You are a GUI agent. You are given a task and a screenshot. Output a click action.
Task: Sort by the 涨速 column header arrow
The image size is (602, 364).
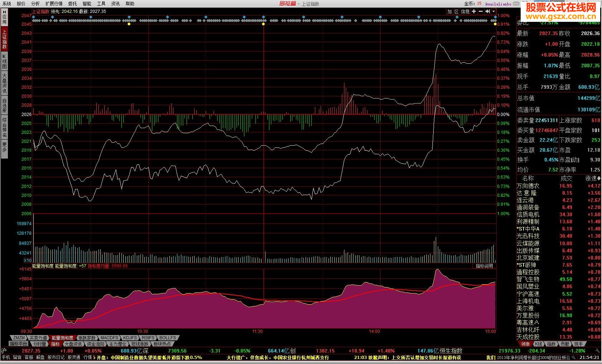598,178
